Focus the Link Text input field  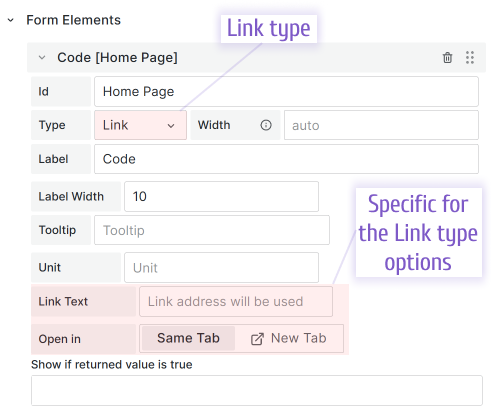click(x=236, y=301)
